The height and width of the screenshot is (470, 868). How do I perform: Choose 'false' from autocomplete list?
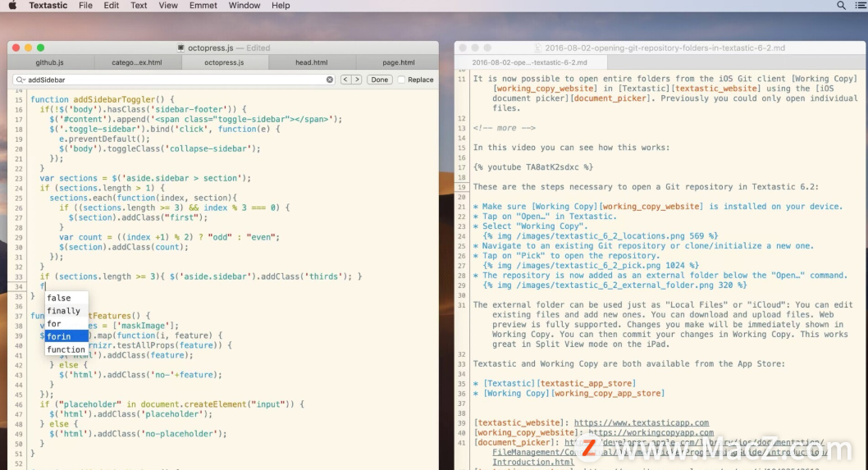(66, 298)
